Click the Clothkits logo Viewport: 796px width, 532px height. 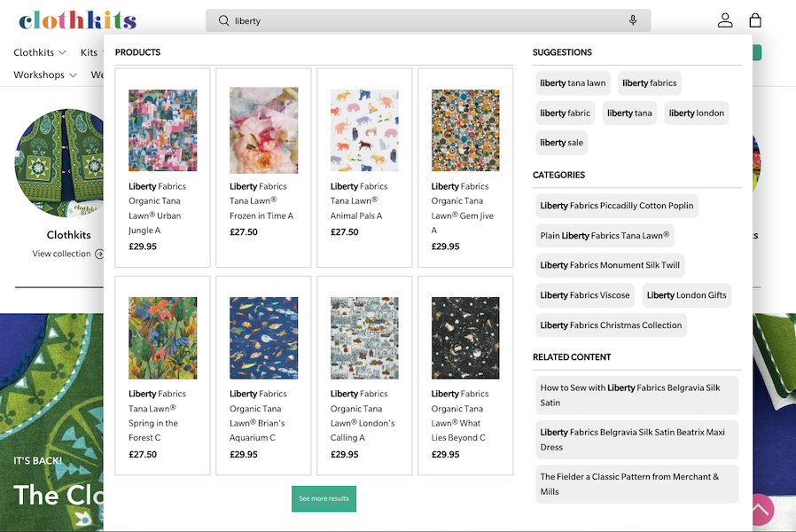[x=78, y=20]
